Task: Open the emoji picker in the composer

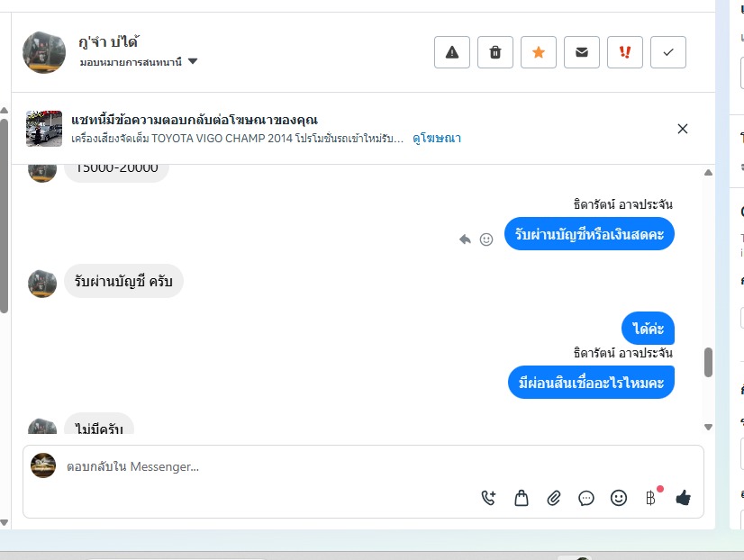Action: [x=619, y=497]
